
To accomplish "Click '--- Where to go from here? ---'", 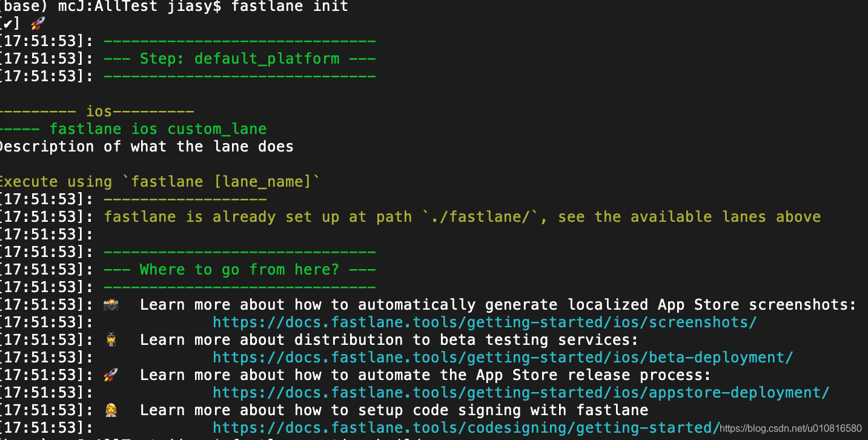I will coord(240,270).
